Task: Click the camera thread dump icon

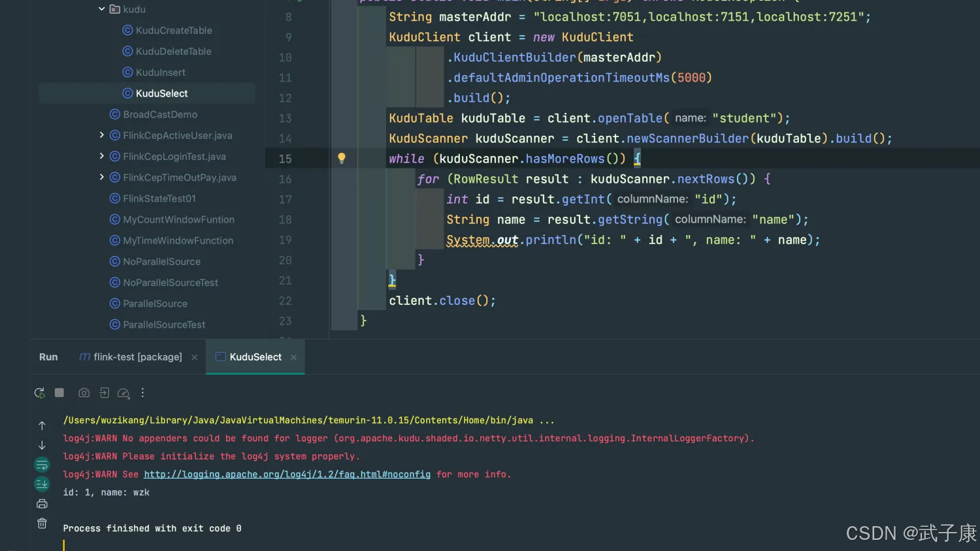Action: coord(84,393)
